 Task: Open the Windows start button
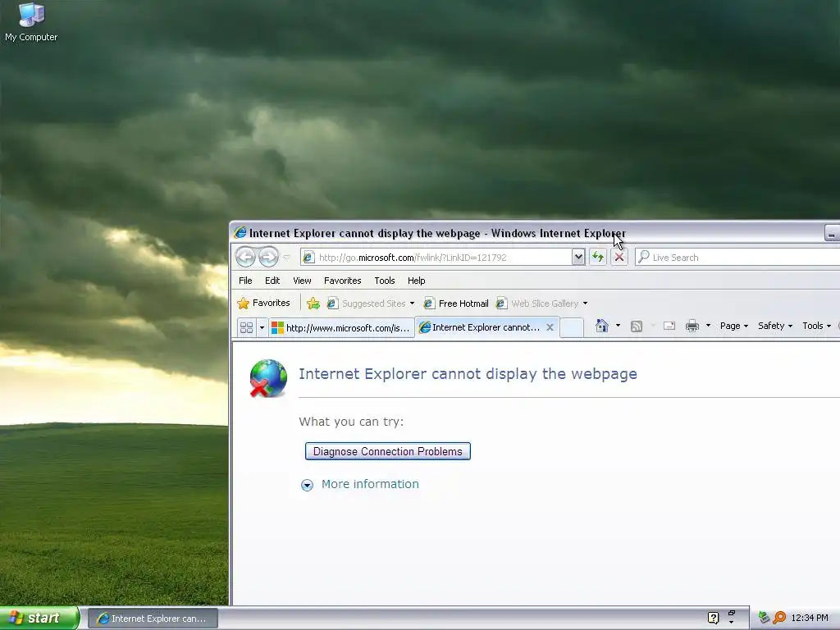[x=39, y=619]
